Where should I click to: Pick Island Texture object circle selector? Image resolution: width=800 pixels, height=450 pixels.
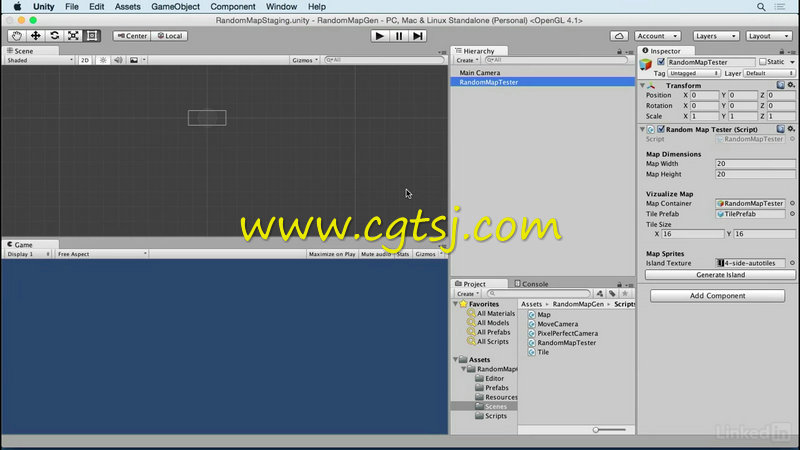792,263
